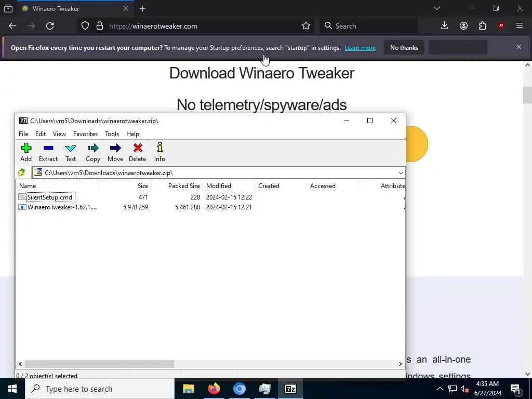Choose the Move toolbar icon in 7-Zip
Image resolution: width=532 pixels, height=399 pixels.
tap(115, 152)
